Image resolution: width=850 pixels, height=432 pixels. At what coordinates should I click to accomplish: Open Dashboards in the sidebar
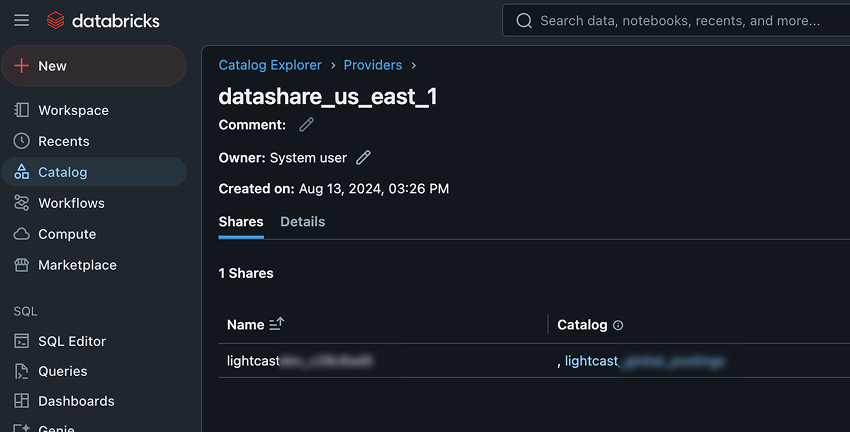pos(94,401)
